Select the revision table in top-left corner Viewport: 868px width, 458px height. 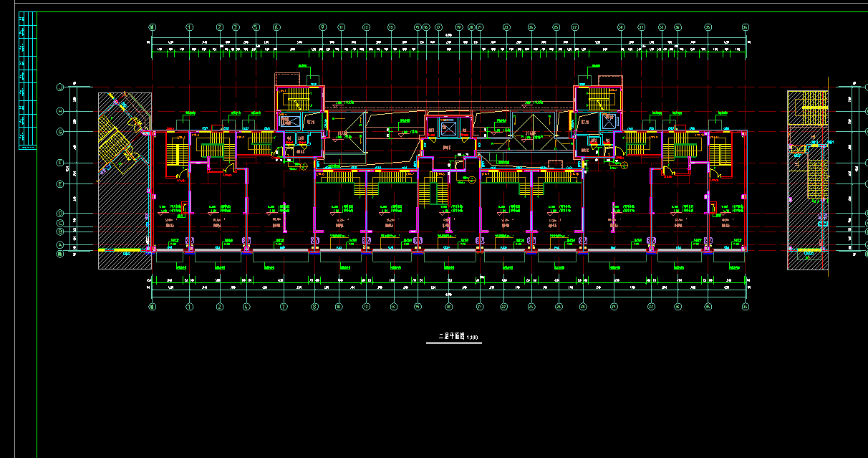point(27,80)
